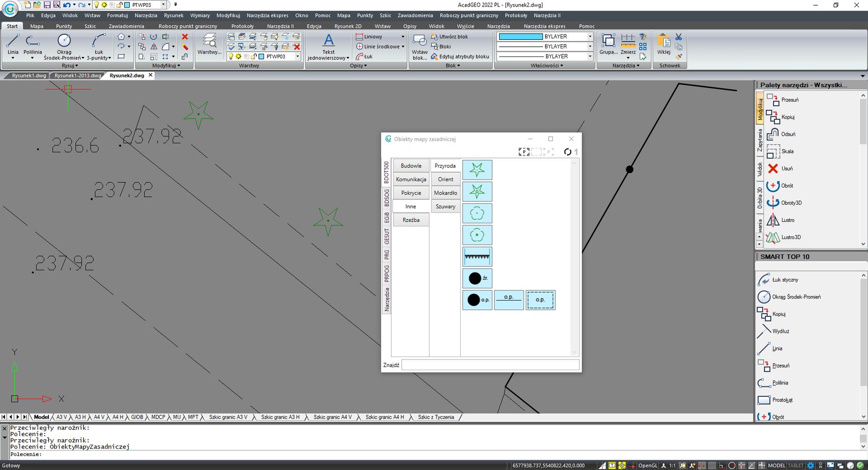This screenshot has height=470, width=868.
Task: Choose Obroty3D in the palette
Action: [x=784, y=203]
